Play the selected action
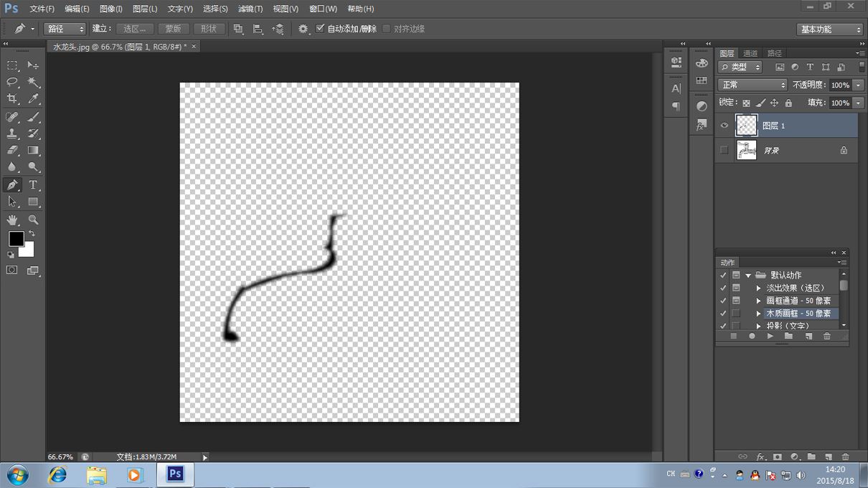The height and width of the screenshot is (488, 868). click(770, 336)
